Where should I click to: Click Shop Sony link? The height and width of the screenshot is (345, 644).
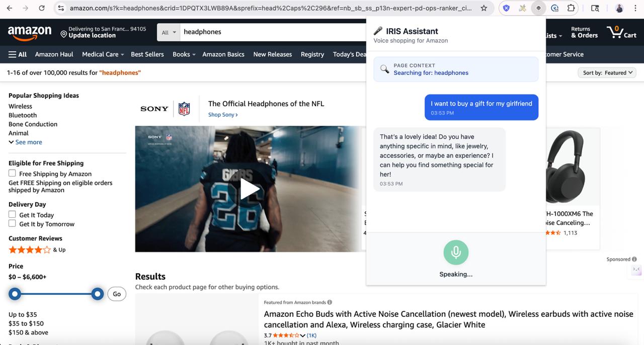pyautogui.click(x=223, y=115)
